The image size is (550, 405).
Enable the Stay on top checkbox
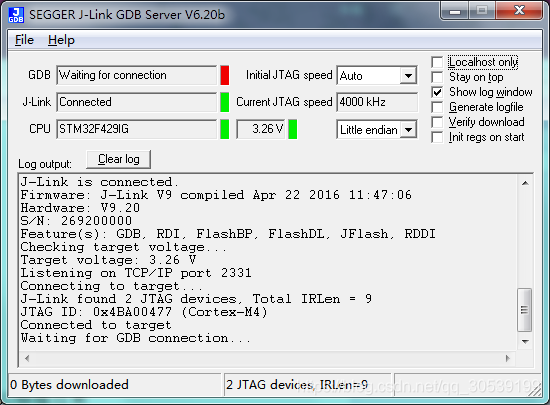click(437, 77)
